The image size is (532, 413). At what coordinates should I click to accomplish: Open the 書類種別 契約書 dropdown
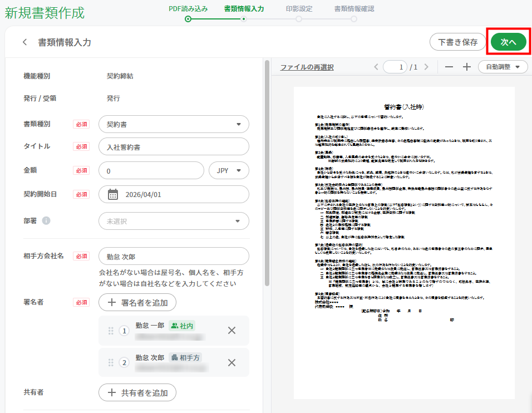point(174,124)
